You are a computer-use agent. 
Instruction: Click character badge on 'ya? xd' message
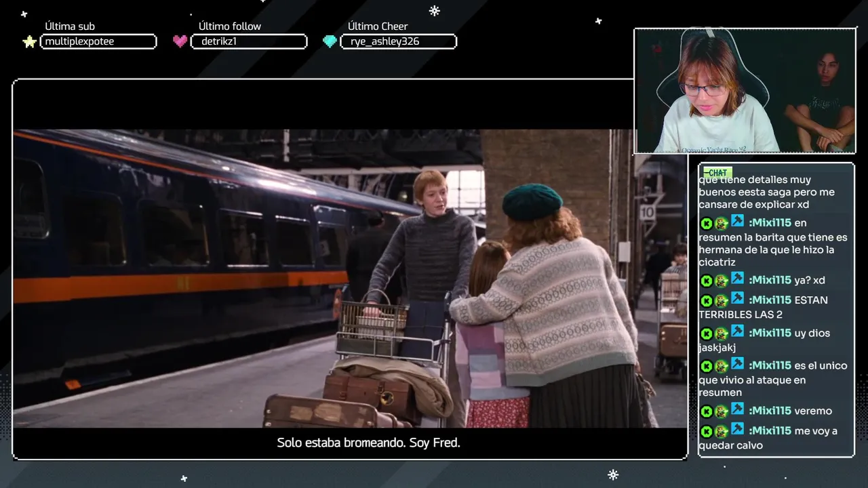point(722,281)
